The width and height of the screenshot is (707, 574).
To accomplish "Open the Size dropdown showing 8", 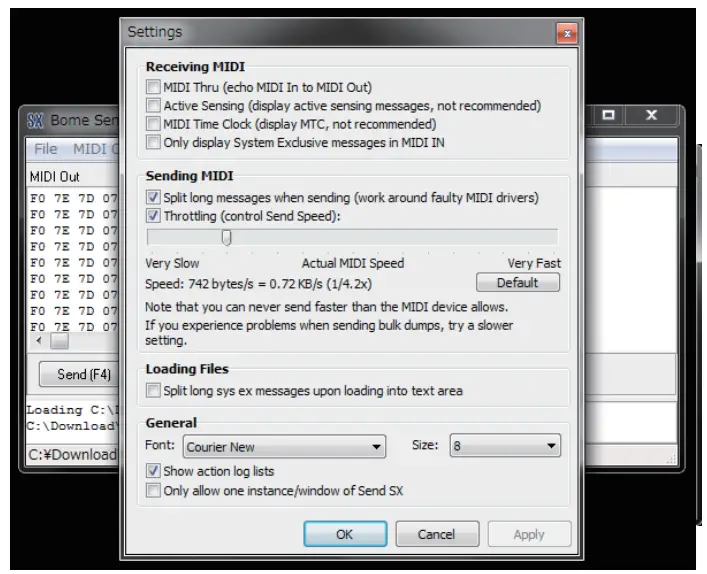I will click(505, 445).
